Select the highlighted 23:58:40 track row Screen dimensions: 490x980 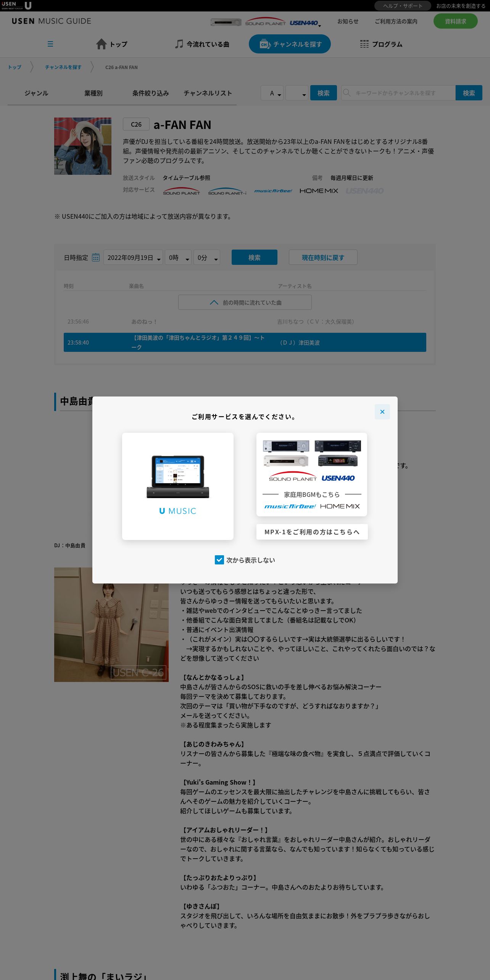pos(245,342)
